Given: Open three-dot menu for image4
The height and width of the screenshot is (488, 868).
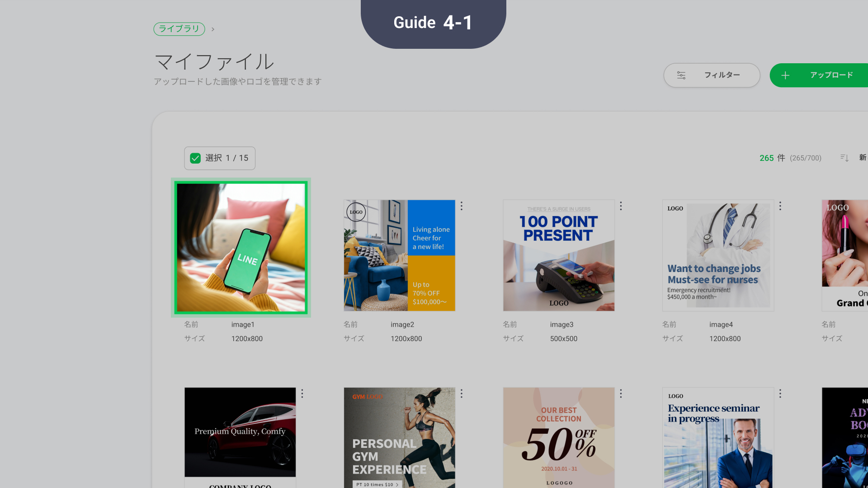Looking at the screenshot, I should (780, 206).
